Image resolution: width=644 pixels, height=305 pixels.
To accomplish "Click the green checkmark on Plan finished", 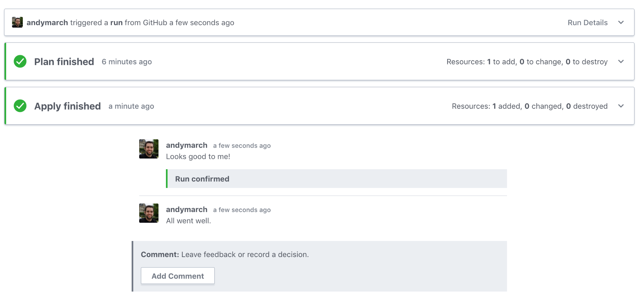I will (20, 61).
